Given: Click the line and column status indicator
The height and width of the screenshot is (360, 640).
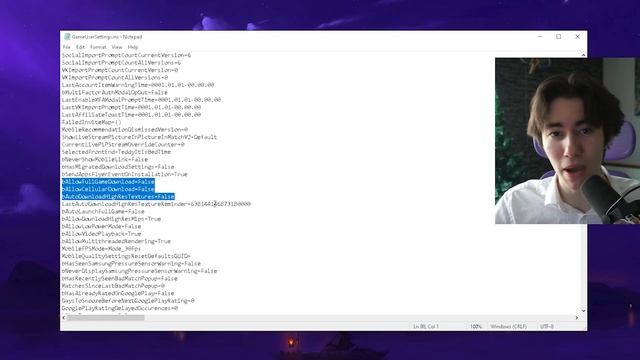Looking at the screenshot, I should coord(426,327).
